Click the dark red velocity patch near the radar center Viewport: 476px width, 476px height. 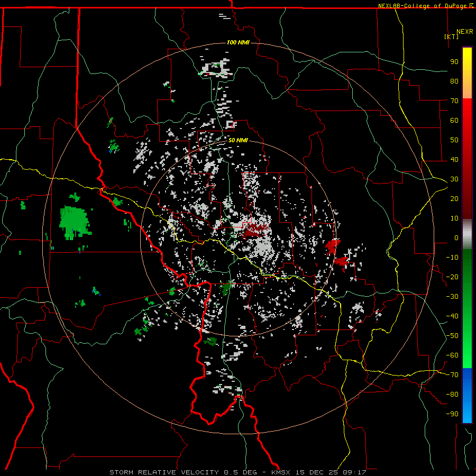click(x=255, y=230)
